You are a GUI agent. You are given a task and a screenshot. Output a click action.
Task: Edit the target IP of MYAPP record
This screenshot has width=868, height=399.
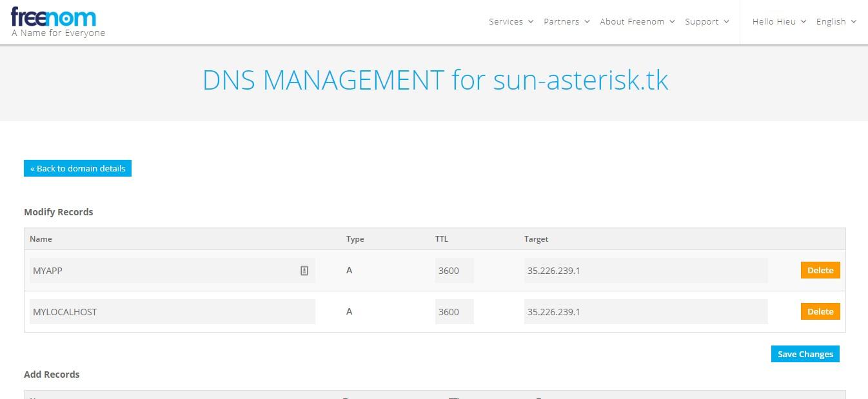(646, 271)
